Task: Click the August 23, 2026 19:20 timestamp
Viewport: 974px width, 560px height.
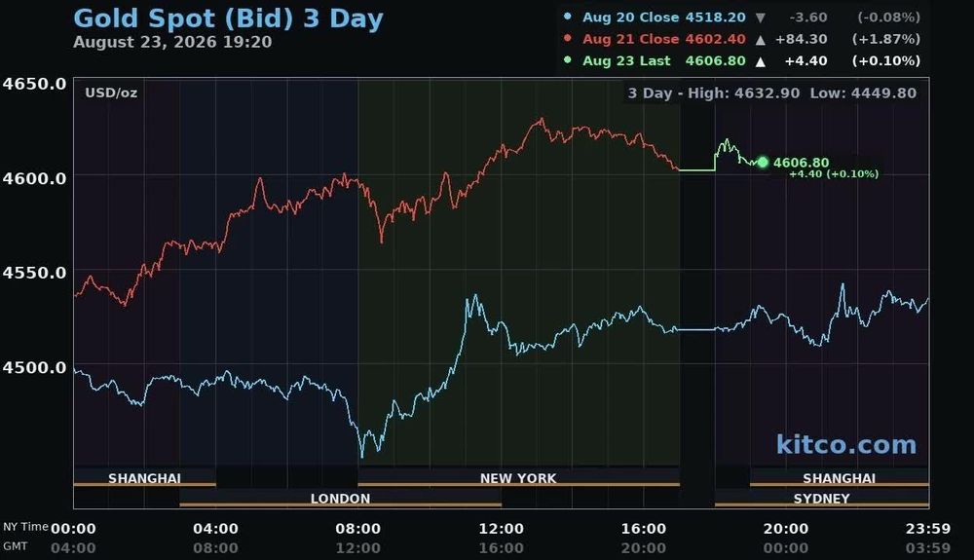Action: click(x=172, y=42)
